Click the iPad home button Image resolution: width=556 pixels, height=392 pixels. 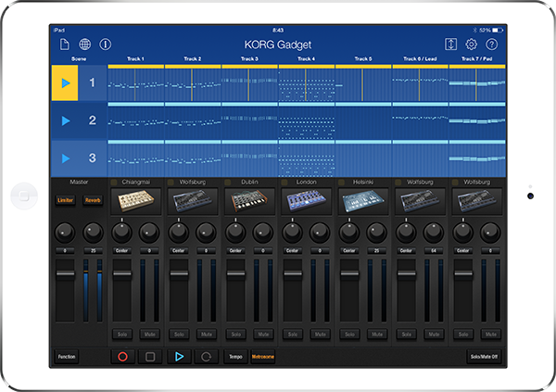(24, 196)
